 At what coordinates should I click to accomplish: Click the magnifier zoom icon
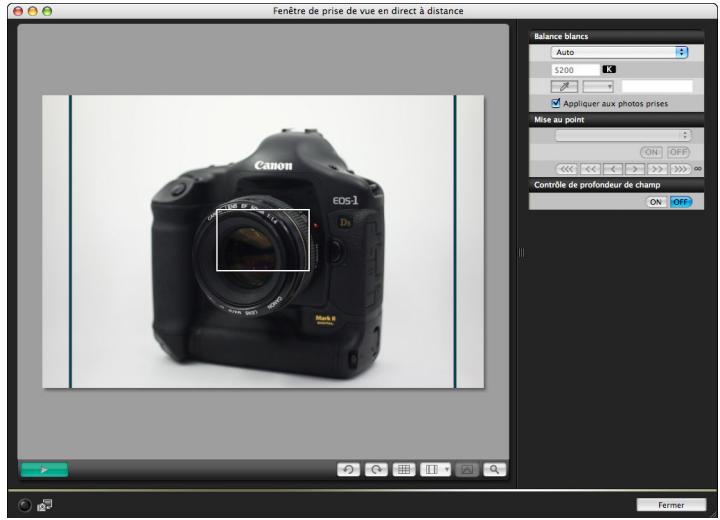(x=495, y=469)
